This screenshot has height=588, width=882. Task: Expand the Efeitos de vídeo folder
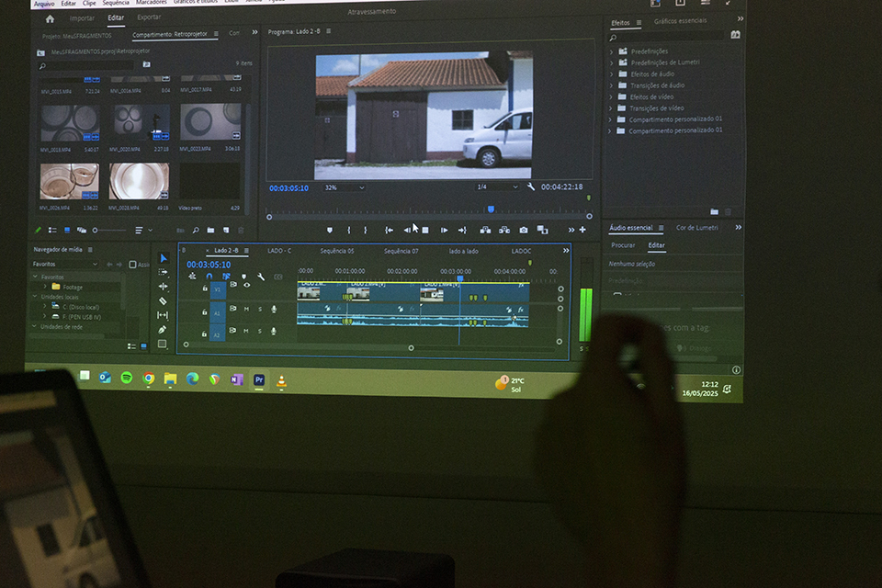[611, 96]
